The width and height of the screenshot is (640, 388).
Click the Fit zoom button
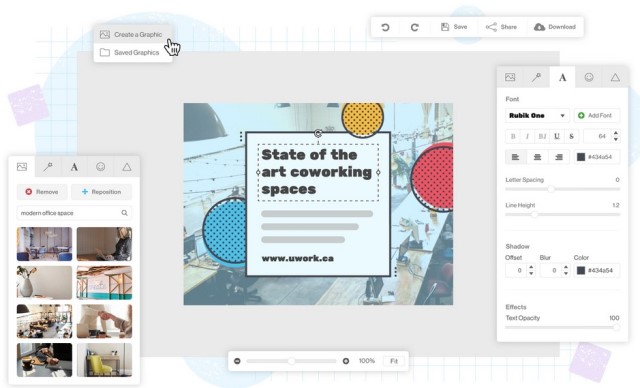(x=394, y=361)
